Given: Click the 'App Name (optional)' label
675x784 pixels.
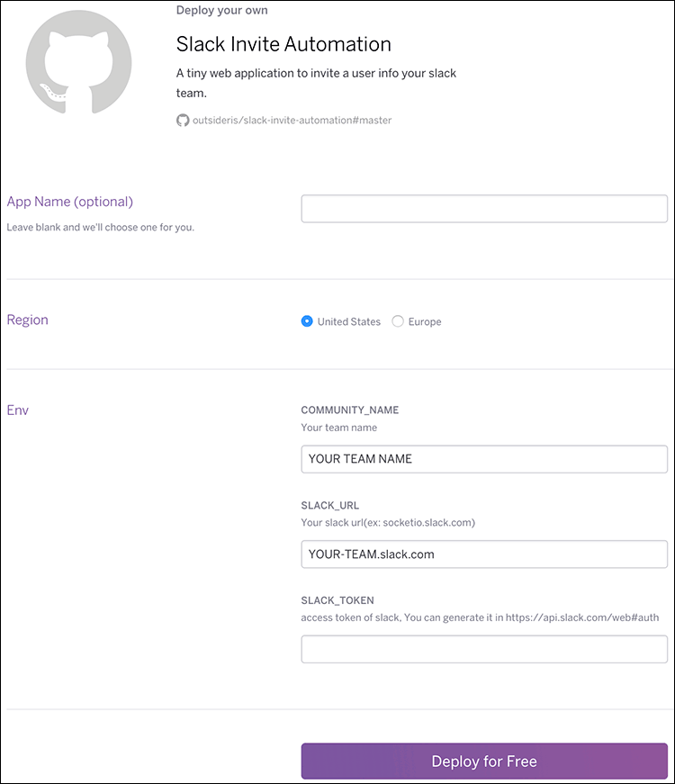Looking at the screenshot, I should (70, 202).
